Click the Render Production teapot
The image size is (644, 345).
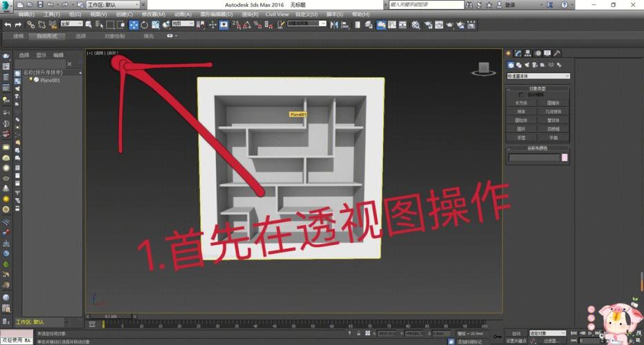coord(450,25)
